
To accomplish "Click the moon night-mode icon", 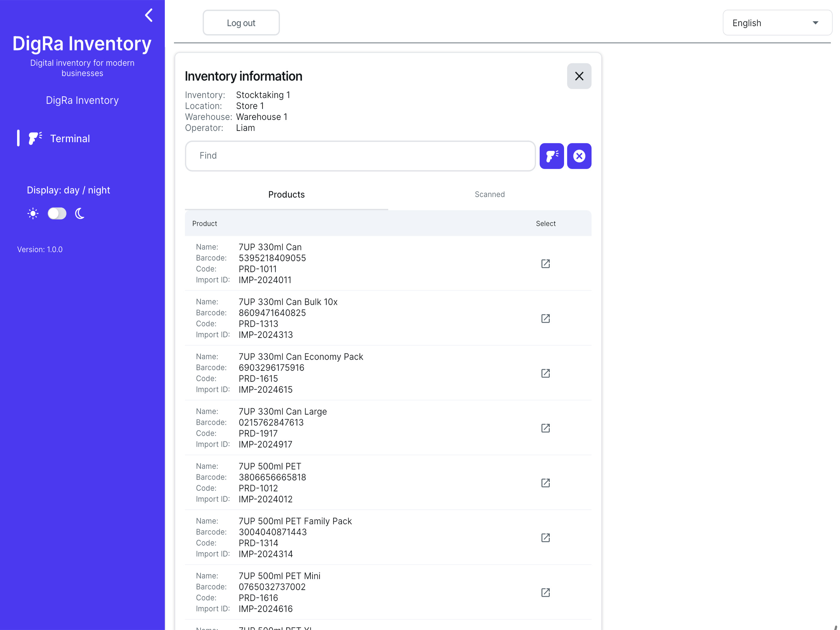I will click(80, 214).
